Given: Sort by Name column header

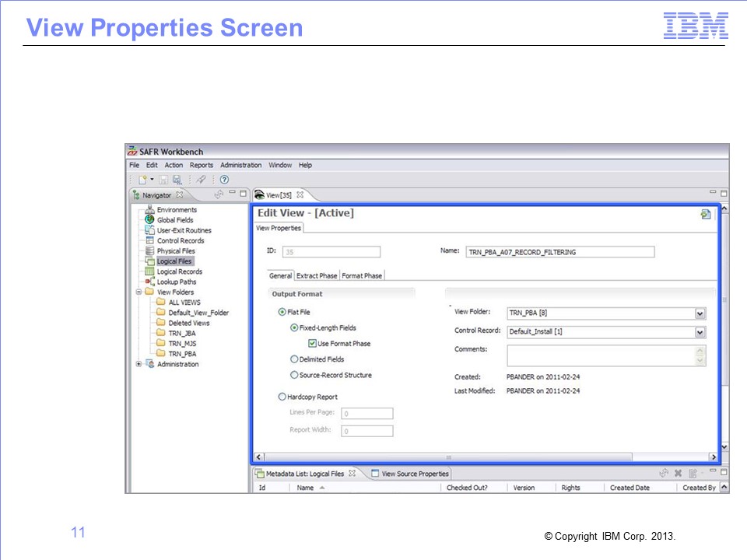Looking at the screenshot, I should point(305,488).
